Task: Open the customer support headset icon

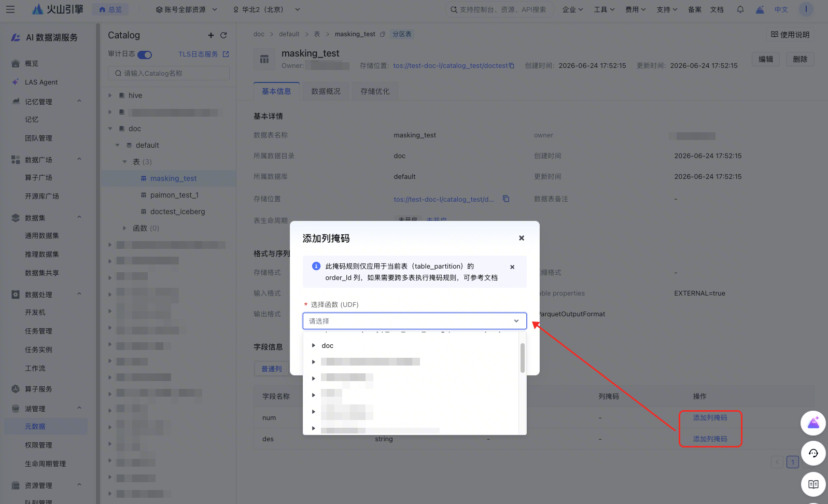Action: coord(813,453)
